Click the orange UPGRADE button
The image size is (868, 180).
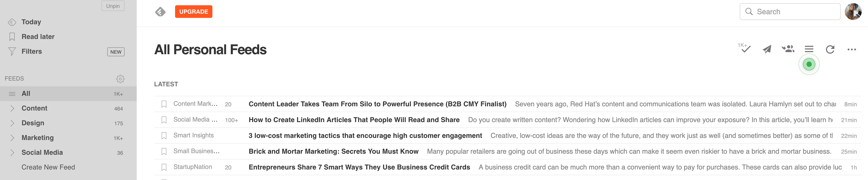point(193,12)
